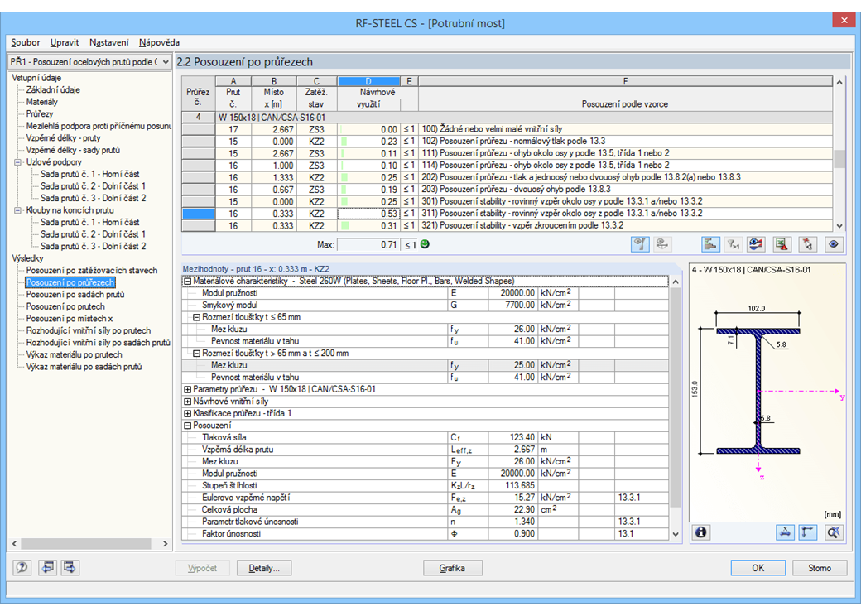Click the Storno button
This screenshot has width=861, height=616.
point(820,568)
